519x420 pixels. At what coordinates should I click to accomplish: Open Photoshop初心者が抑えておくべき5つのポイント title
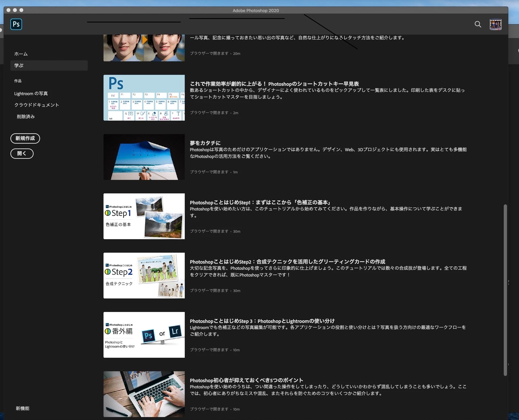click(x=247, y=380)
